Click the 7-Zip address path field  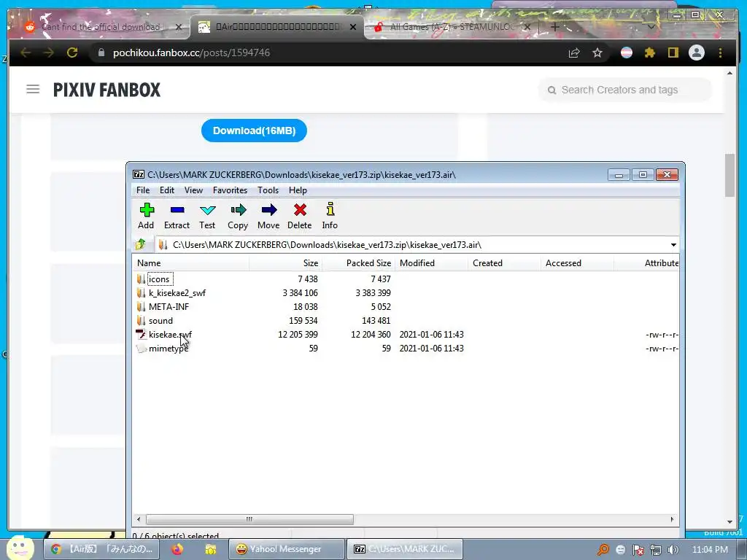pos(412,245)
